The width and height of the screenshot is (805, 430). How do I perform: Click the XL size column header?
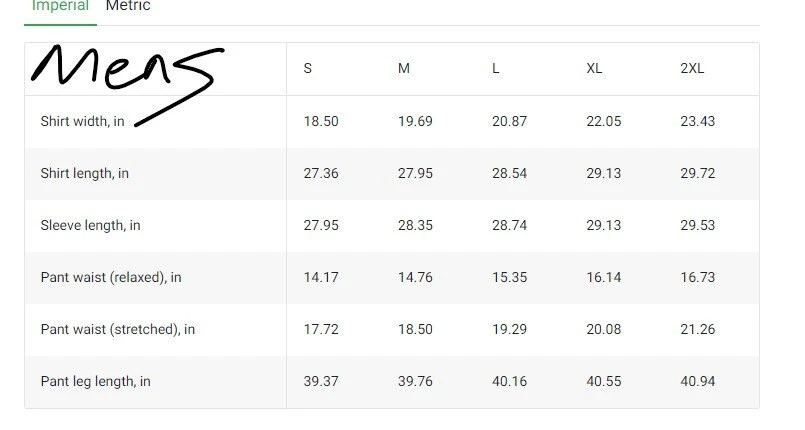coord(594,69)
